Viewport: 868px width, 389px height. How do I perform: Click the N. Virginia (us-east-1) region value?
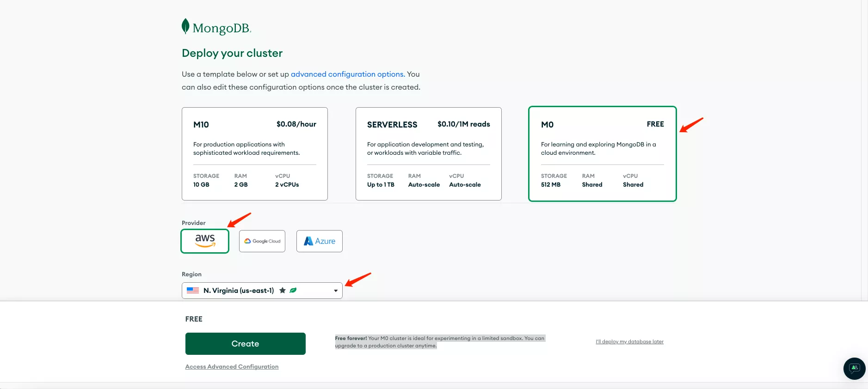239,291
